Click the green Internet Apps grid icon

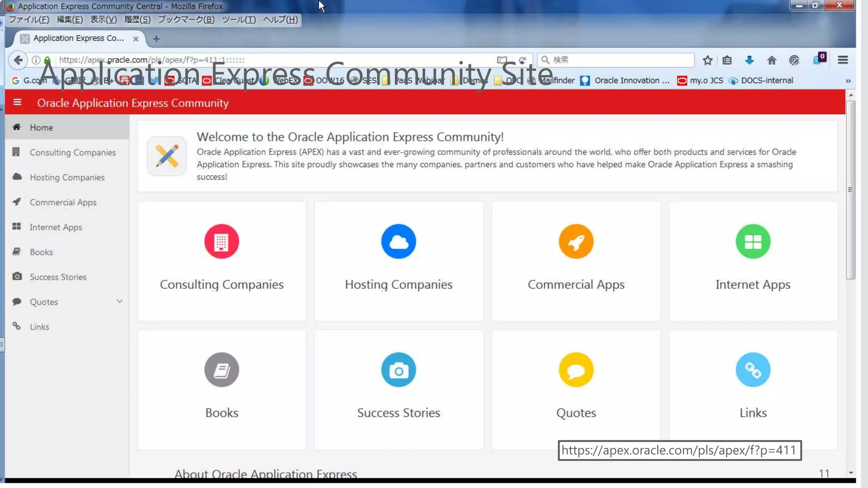(x=753, y=241)
